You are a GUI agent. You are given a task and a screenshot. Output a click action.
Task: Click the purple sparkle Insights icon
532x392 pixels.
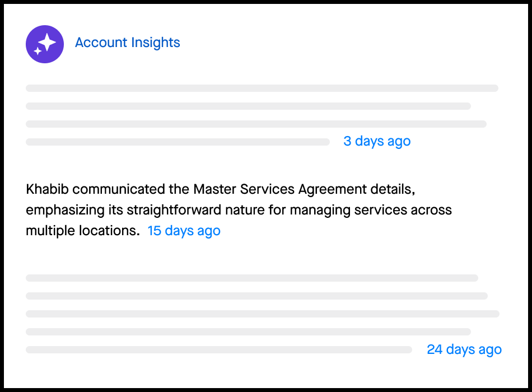pyautogui.click(x=44, y=44)
